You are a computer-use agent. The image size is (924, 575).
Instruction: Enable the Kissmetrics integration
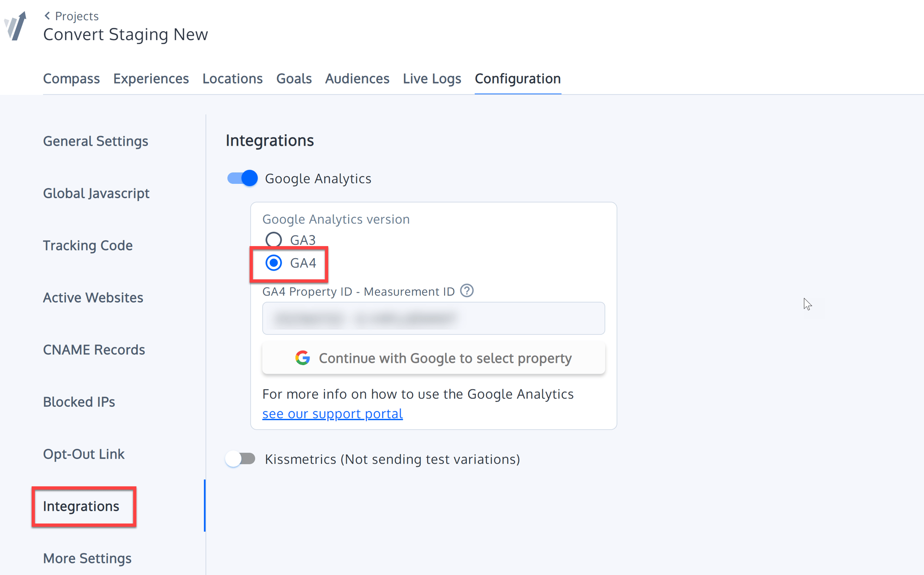(x=240, y=459)
